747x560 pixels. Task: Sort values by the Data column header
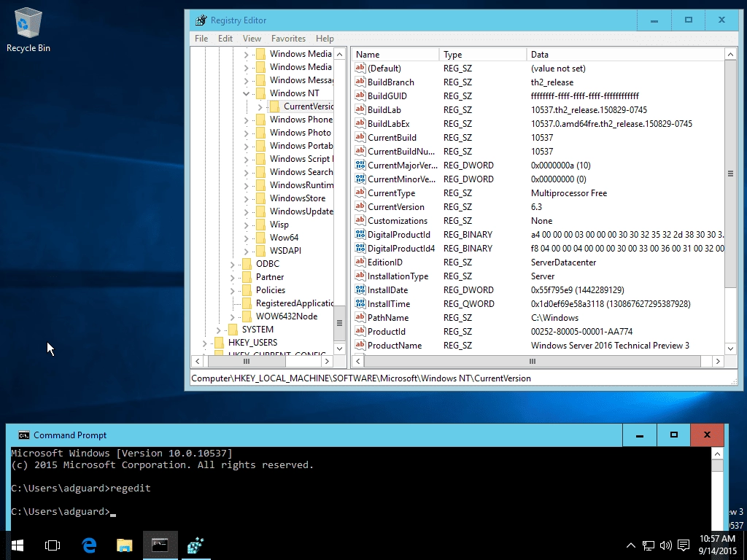pyautogui.click(x=625, y=54)
